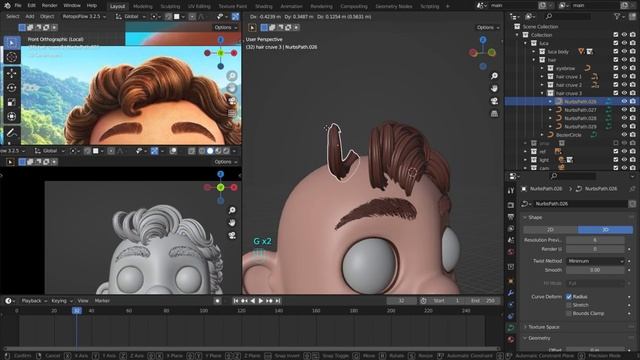Select the Transform tool in left toolbar

coord(12,116)
